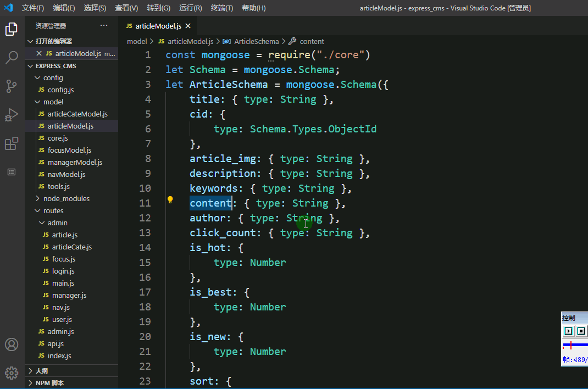The image size is (588, 389).
Task: Click line number 11 in the gutter
Action: point(145,203)
